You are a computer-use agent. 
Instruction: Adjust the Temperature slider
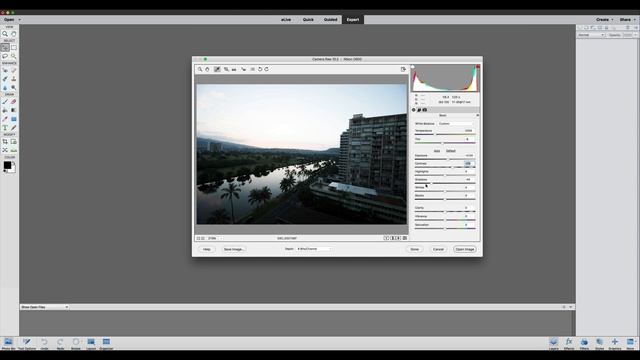(x=435, y=135)
